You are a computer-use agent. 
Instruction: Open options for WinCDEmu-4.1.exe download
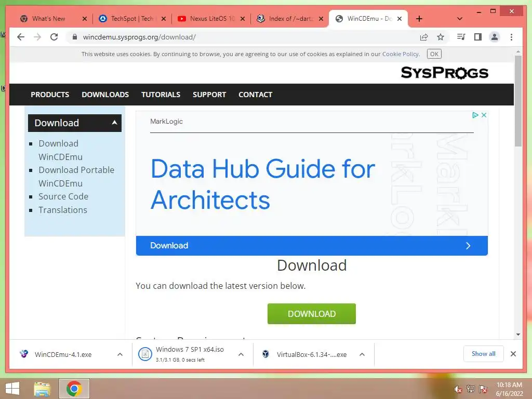coord(120,354)
